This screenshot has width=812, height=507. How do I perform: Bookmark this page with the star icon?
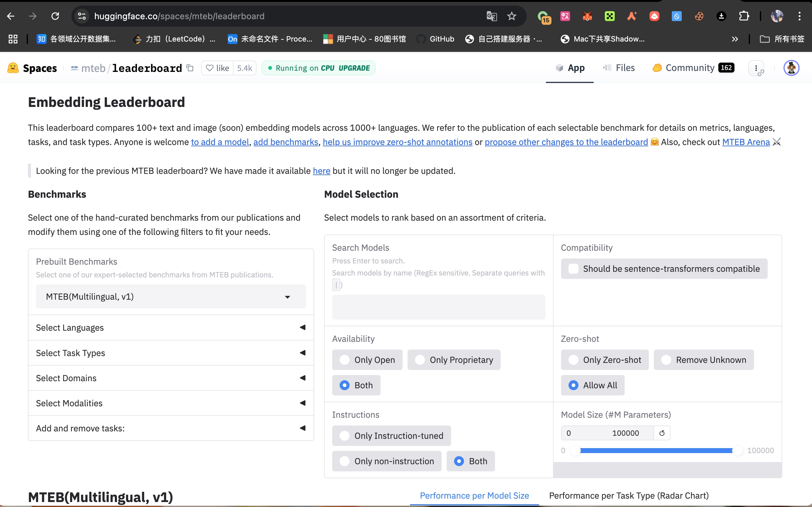(x=511, y=16)
